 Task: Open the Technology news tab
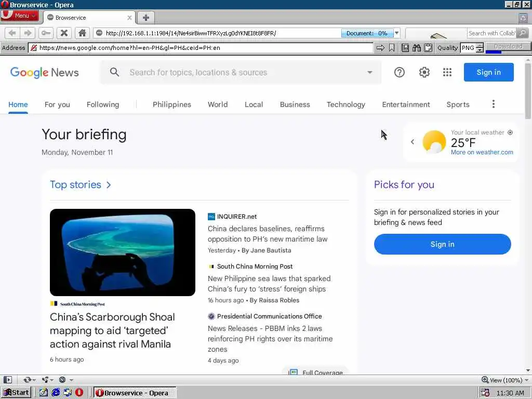(x=345, y=104)
